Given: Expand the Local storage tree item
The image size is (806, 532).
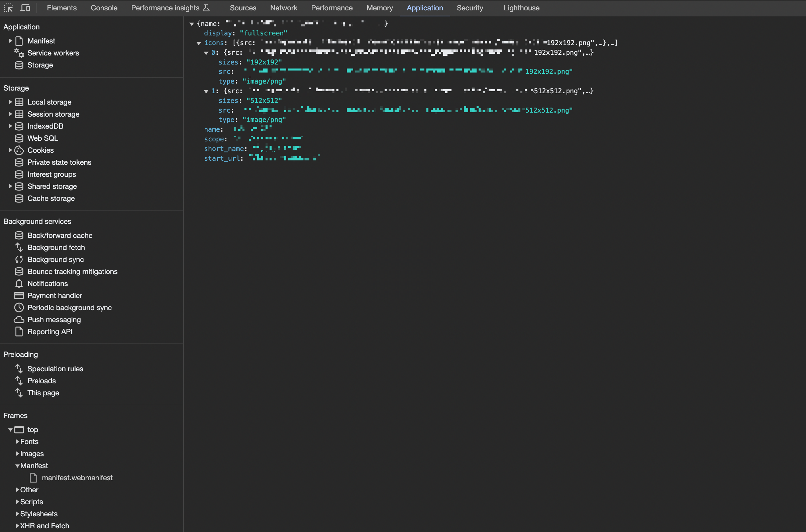Looking at the screenshot, I should 10,102.
